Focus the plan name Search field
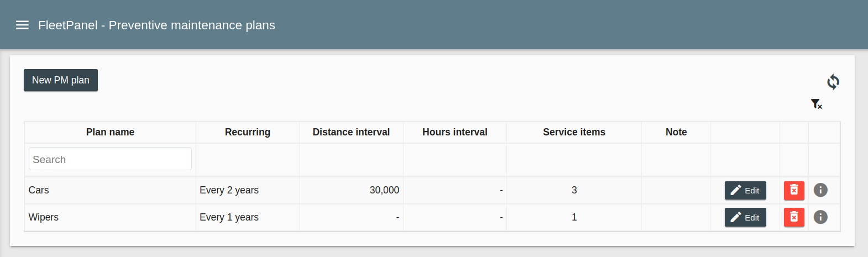The width and height of the screenshot is (868, 257). point(110,159)
